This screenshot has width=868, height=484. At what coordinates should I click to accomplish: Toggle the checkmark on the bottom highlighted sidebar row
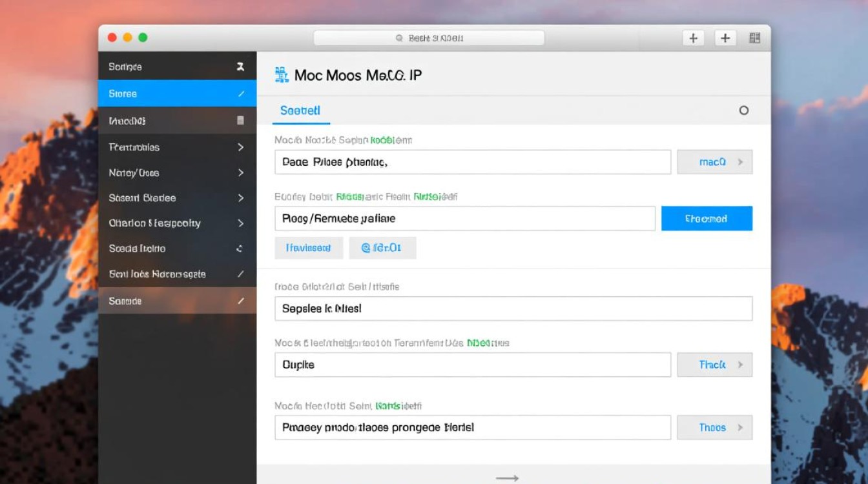[241, 301]
